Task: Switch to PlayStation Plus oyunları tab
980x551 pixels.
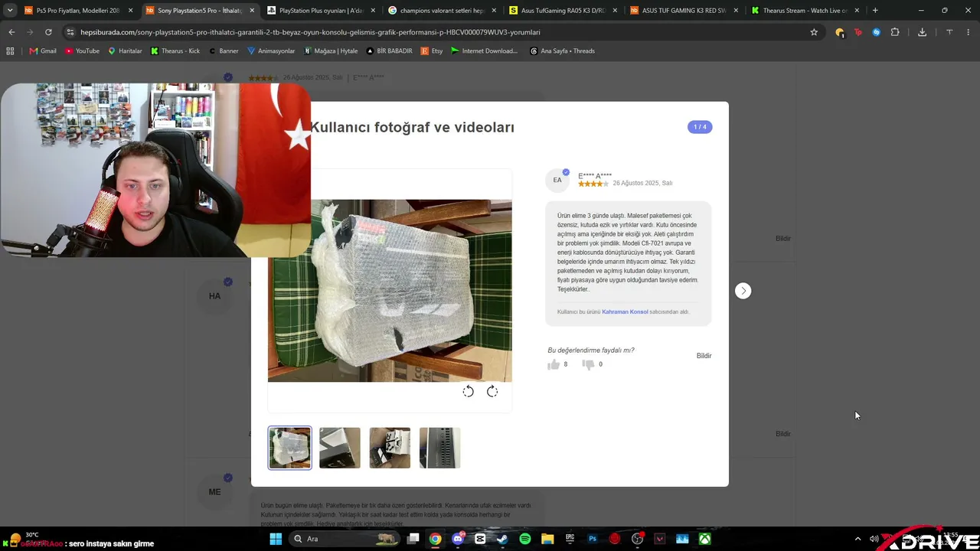Action: [321, 11]
